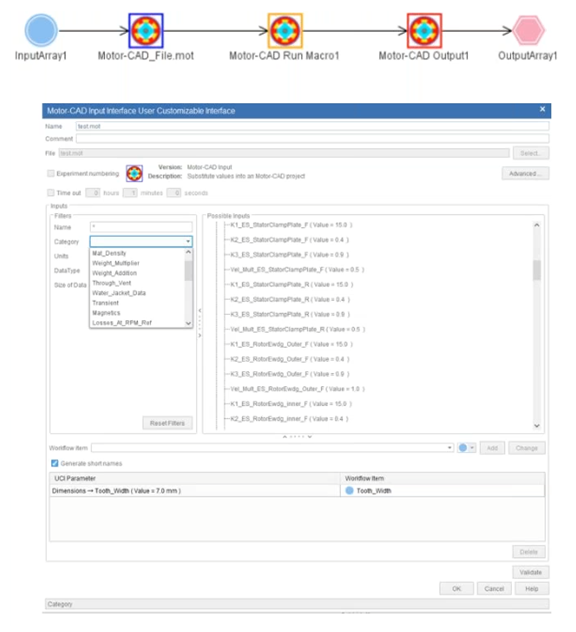The image size is (576, 632).
Task: Click the Cancel button
Action: coord(494,588)
